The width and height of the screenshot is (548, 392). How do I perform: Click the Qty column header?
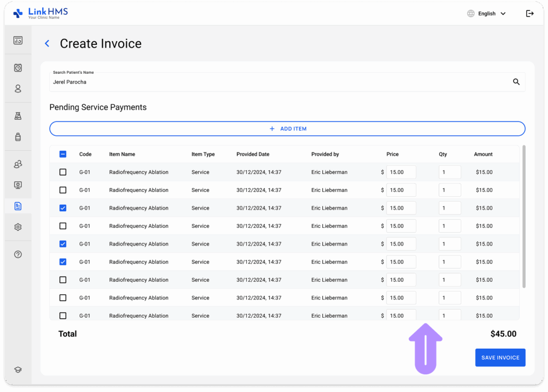coord(443,154)
